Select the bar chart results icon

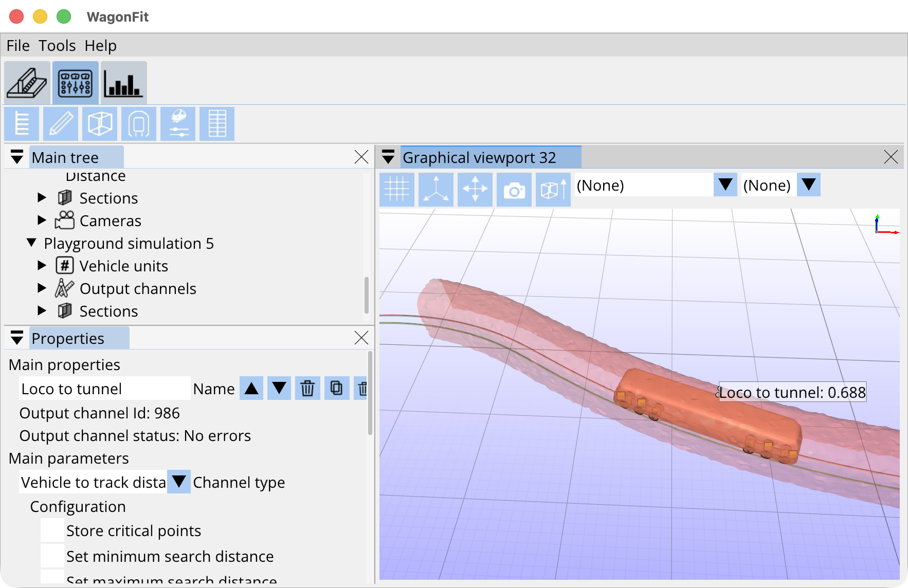(123, 83)
